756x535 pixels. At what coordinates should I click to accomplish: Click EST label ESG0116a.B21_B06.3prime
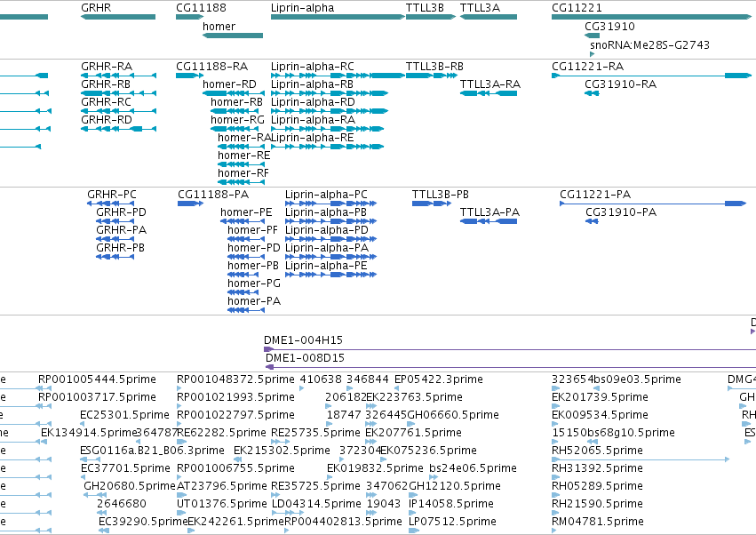coord(153,450)
